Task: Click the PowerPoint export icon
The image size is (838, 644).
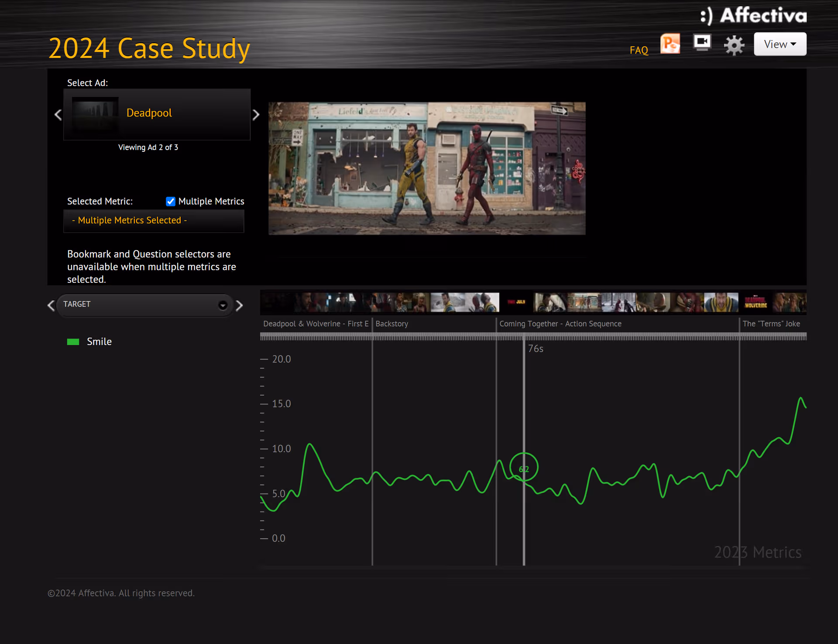Action: coord(670,44)
